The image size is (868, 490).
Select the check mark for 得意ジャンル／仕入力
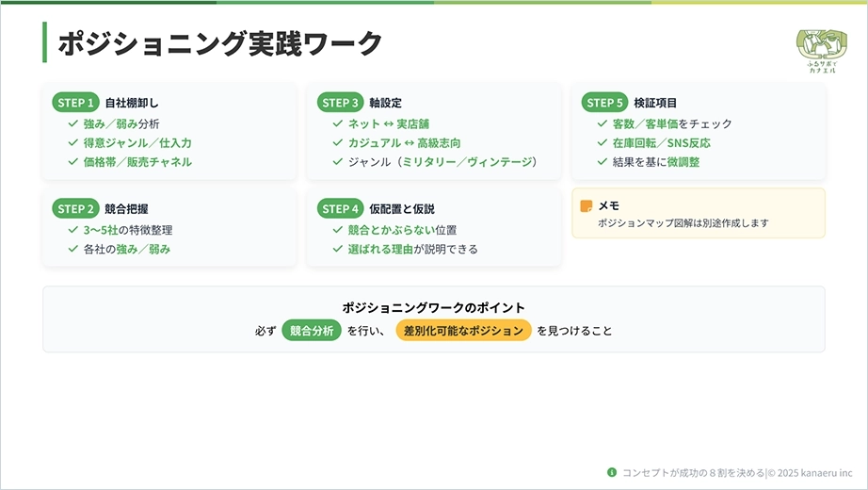point(73,142)
